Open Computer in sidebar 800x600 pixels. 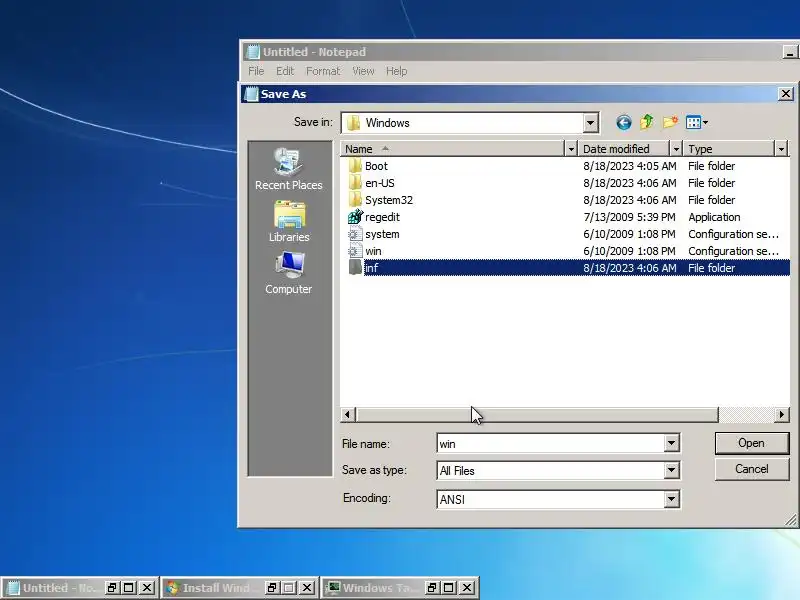click(x=289, y=273)
